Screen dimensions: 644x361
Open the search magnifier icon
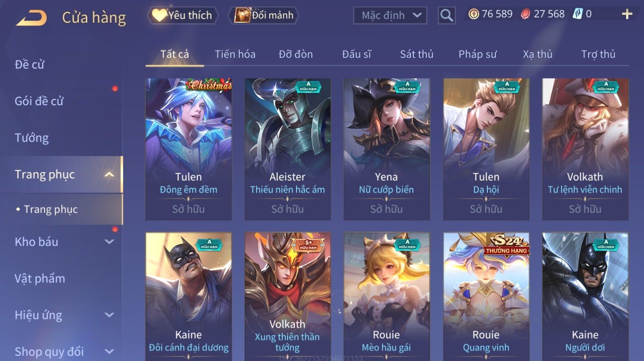click(446, 16)
